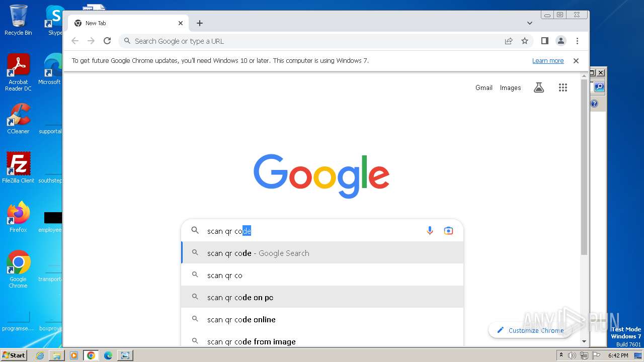Dismiss the Chrome updates notification bar
This screenshot has width=644, height=362.
pos(576,60)
